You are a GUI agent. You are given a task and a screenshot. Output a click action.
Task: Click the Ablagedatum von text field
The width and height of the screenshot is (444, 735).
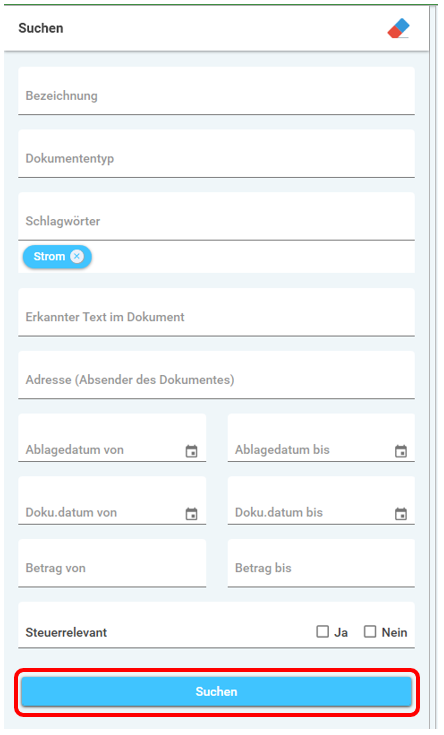[112, 438]
